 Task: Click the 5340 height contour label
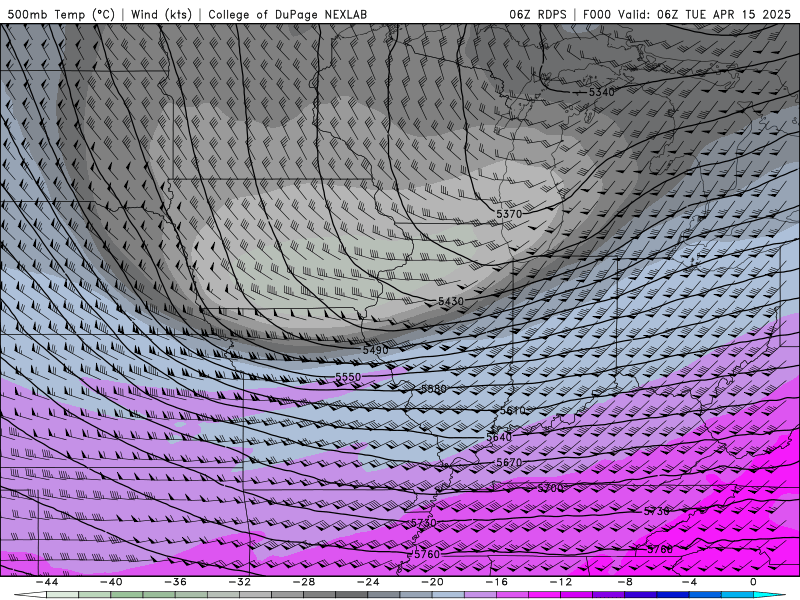point(602,92)
